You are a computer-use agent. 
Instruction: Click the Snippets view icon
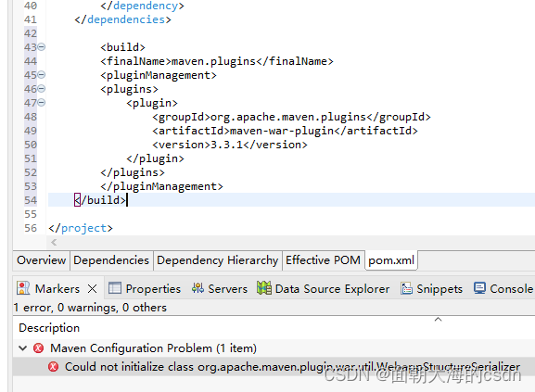(406, 288)
